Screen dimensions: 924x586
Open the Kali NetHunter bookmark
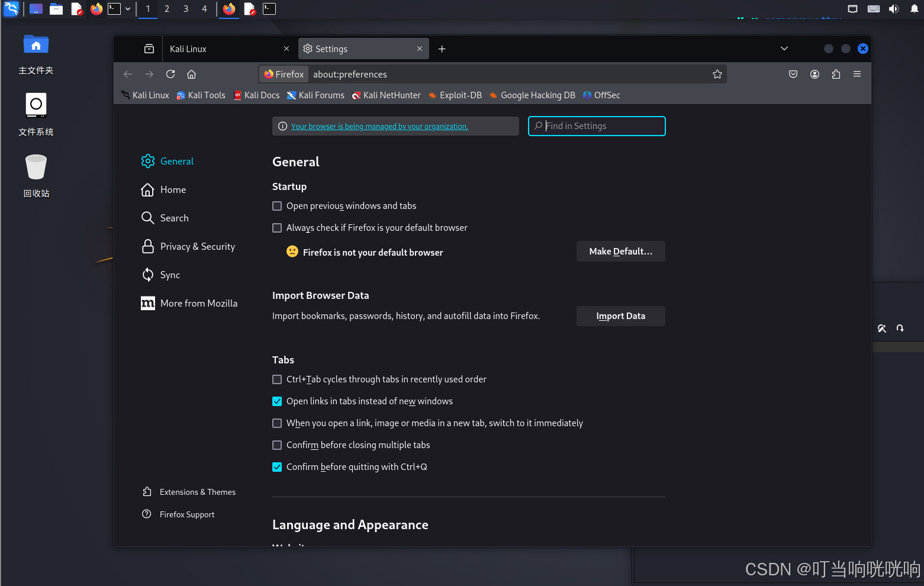tap(387, 95)
